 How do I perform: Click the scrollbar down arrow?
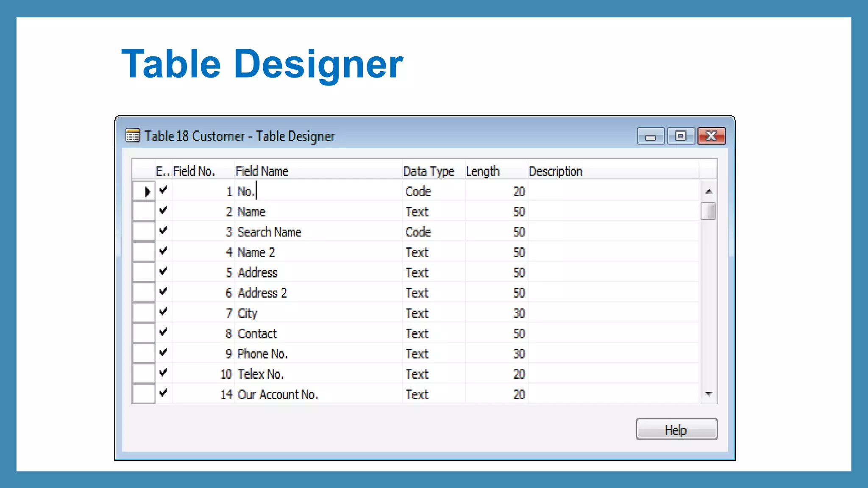click(708, 394)
